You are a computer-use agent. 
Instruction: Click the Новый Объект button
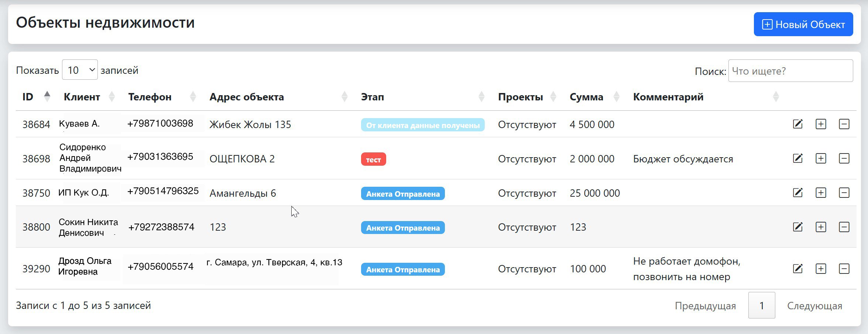803,24
